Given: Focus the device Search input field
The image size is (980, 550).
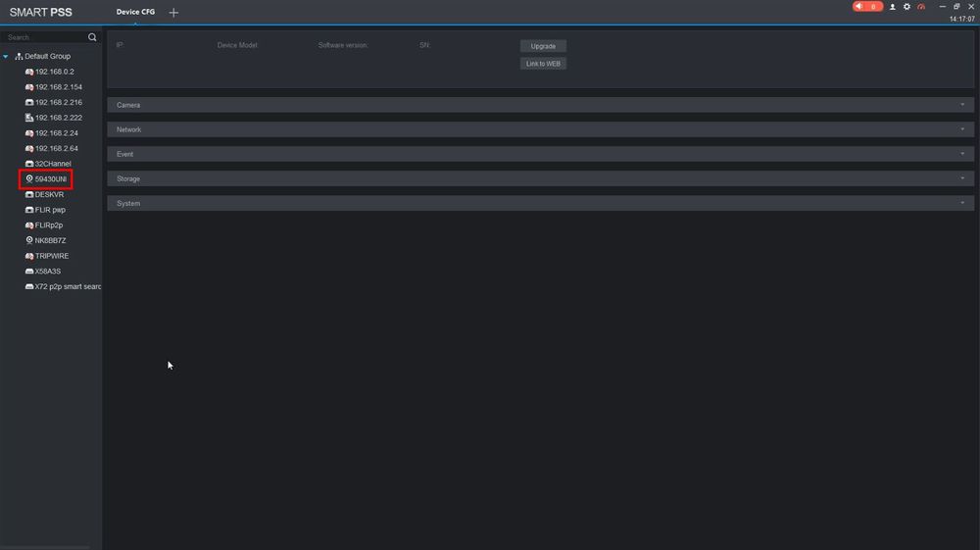Looking at the screenshot, I should (46, 37).
